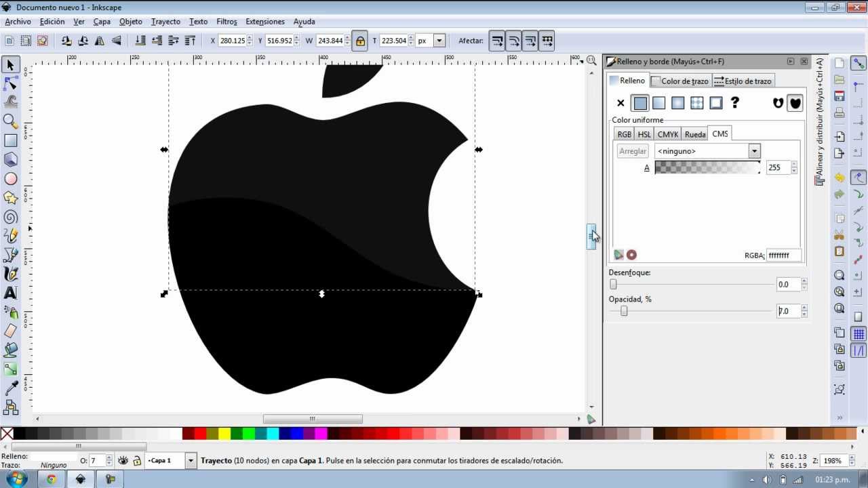Click the unknown paint '?' option
Viewport: 868px width, 488px height.
(736, 102)
